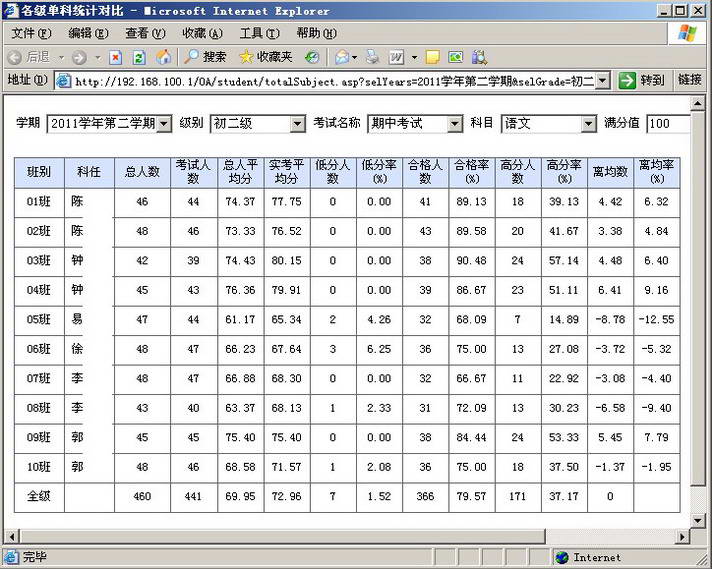The image size is (712, 569).
Task: Click the 转到 (Go) button
Action: click(x=641, y=81)
